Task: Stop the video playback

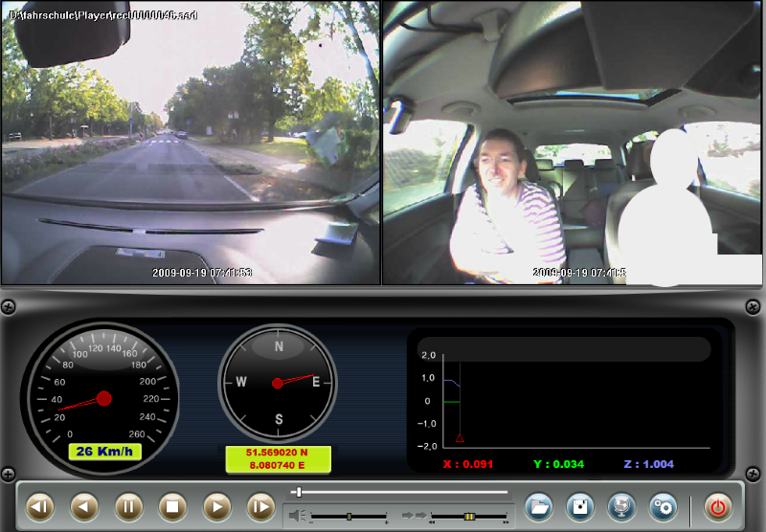Action: (173, 506)
